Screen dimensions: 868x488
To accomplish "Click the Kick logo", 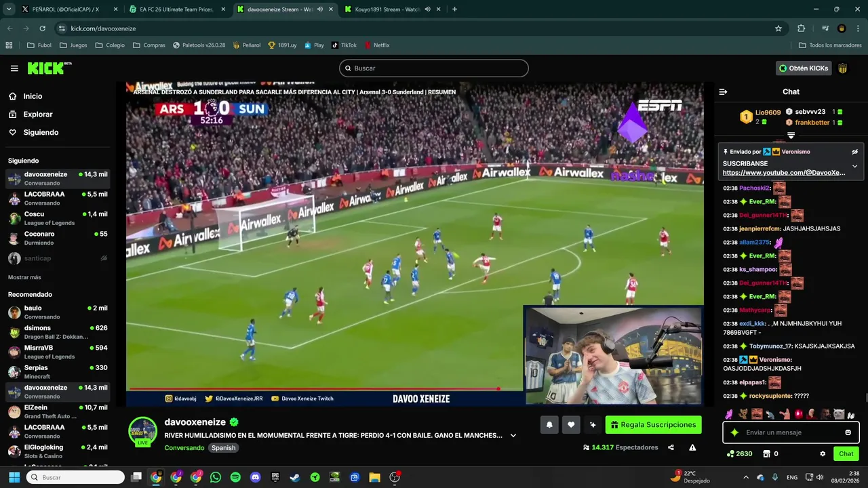I will click(50, 68).
